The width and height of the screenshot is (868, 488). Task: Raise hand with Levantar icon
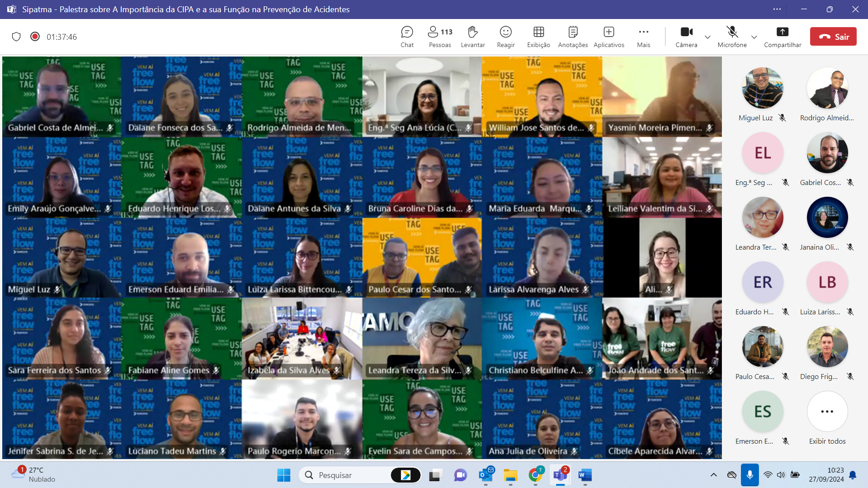pos(473,37)
